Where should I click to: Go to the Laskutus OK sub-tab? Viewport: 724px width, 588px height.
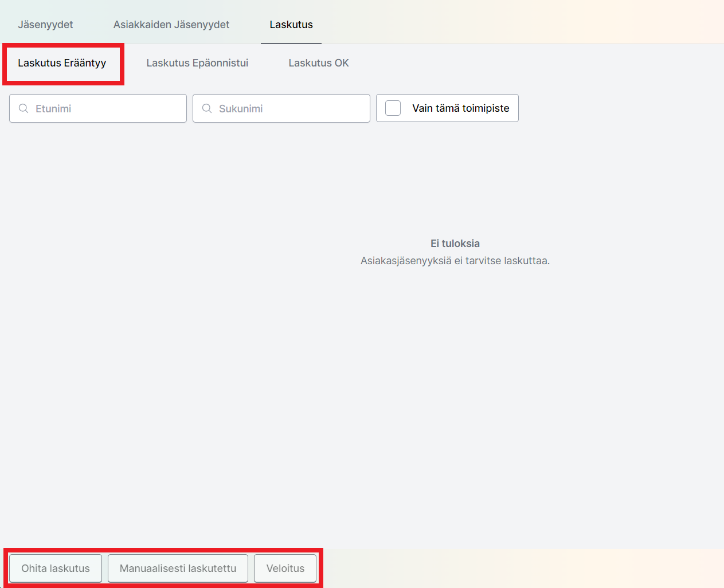[318, 63]
